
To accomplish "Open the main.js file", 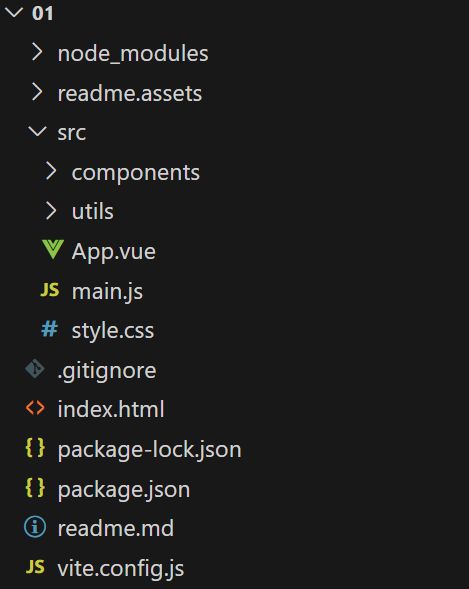I will 107,291.
